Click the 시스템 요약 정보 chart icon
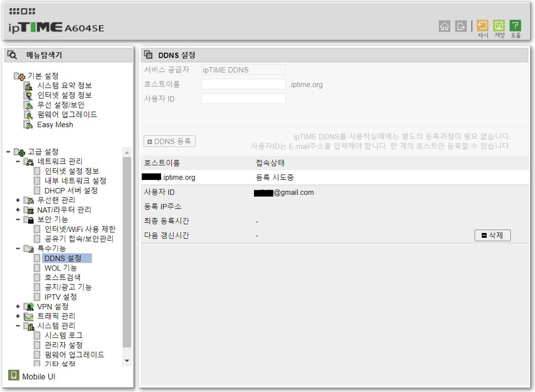Image resolution: width=535 pixels, height=392 pixels. click(28, 86)
